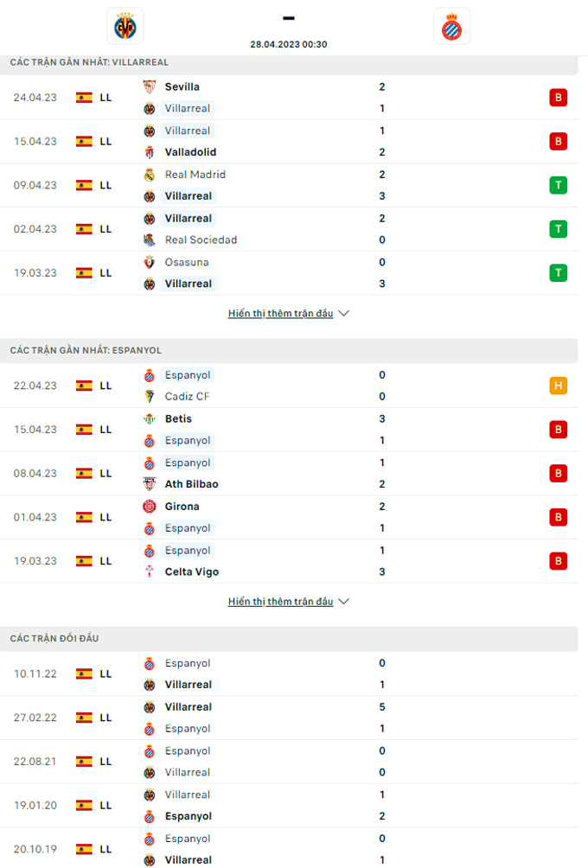The height and width of the screenshot is (868, 588).
Task: Click the Real Sociedad team logo
Action: pyautogui.click(x=149, y=239)
